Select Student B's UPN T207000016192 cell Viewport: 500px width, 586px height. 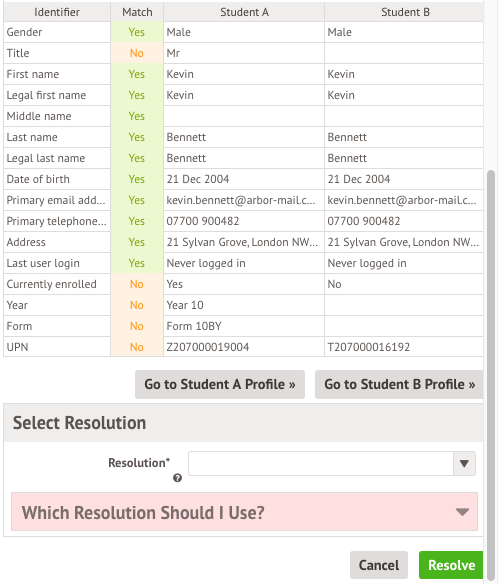pyautogui.click(x=404, y=347)
